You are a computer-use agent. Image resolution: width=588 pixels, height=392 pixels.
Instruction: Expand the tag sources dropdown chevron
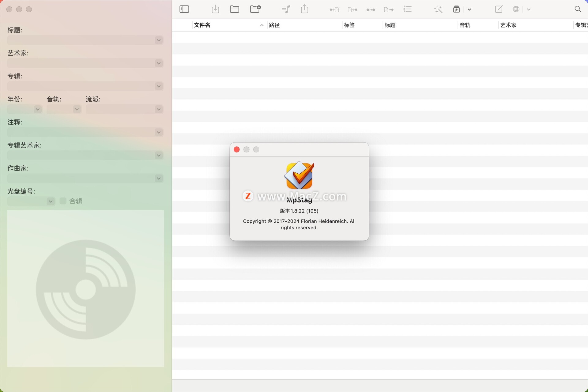click(x=529, y=9)
